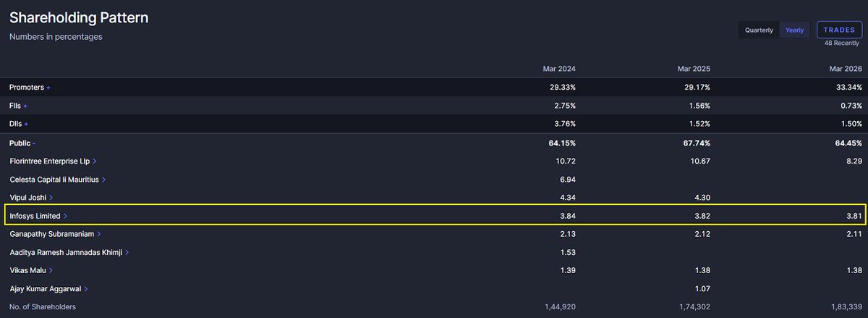The width and height of the screenshot is (868, 318).
Task: Click the Mar 2025 column header
Action: 693,69
